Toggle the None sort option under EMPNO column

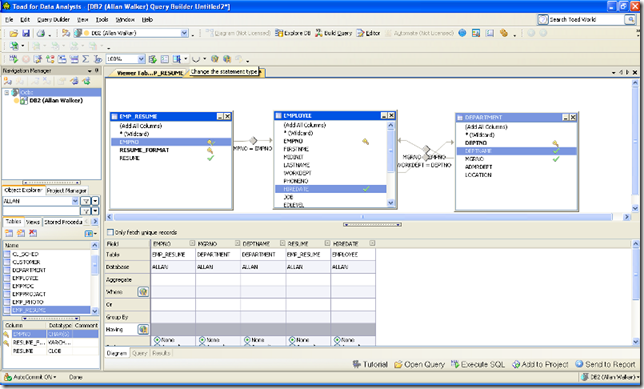coord(157,340)
